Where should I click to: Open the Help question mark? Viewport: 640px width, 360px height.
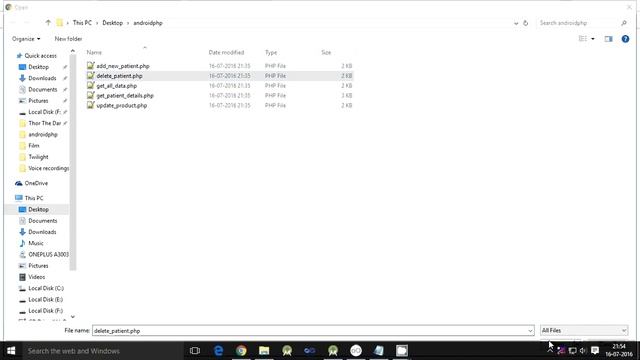pyautogui.click(x=625, y=39)
